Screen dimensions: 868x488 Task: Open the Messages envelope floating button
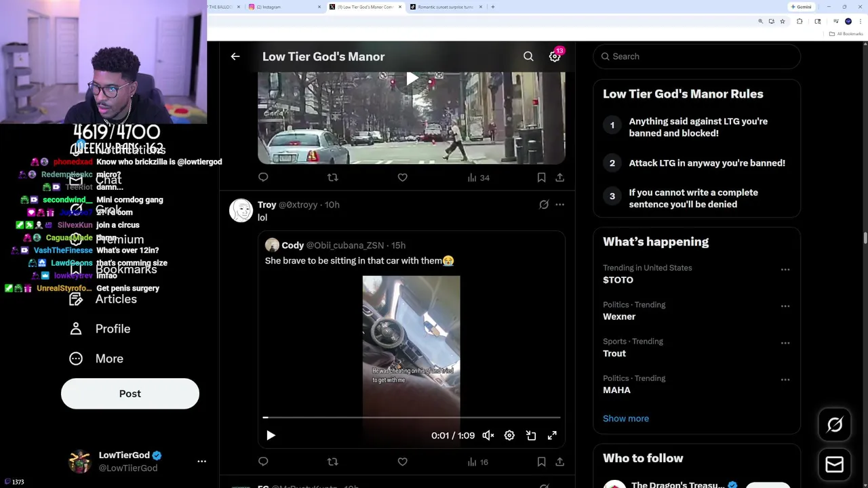tap(835, 464)
